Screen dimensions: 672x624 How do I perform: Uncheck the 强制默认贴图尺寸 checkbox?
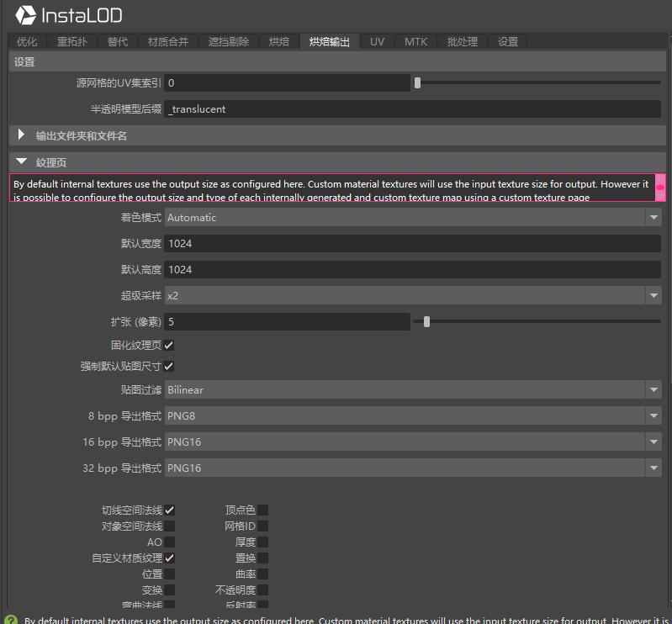169,366
